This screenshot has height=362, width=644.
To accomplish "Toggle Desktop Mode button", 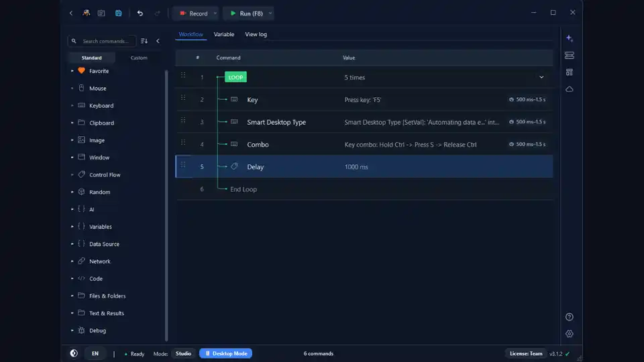I will click(226, 353).
